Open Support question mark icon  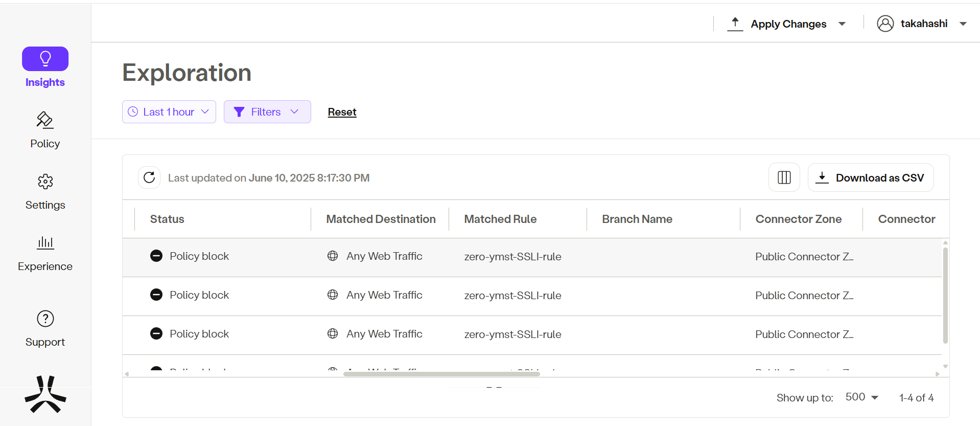(x=45, y=319)
